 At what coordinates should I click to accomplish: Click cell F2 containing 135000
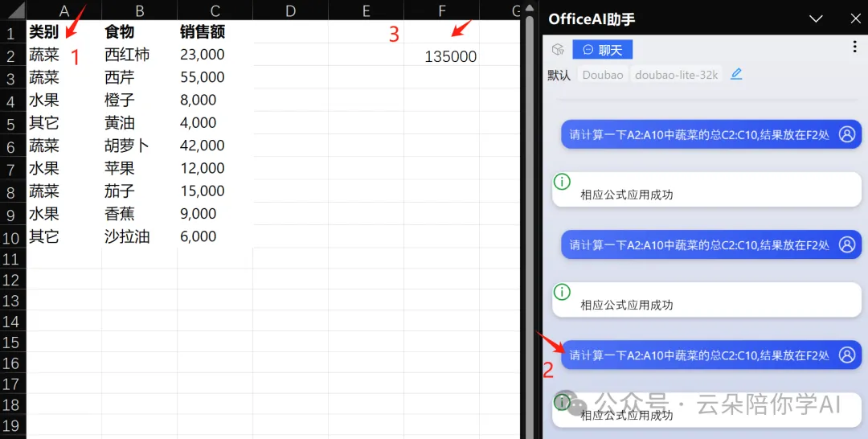click(442, 56)
